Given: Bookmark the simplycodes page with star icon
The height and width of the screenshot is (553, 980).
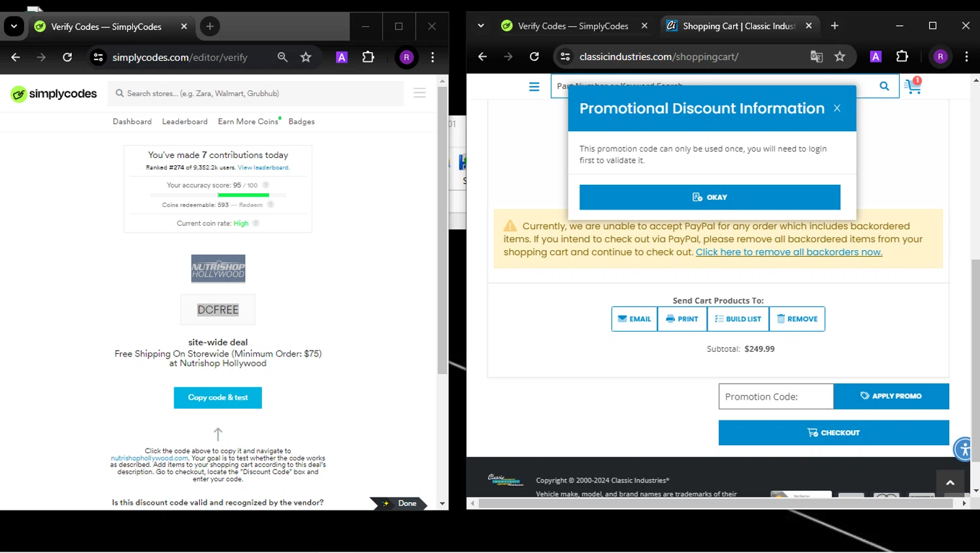Looking at the screenshot, I should tap(306, 57).
